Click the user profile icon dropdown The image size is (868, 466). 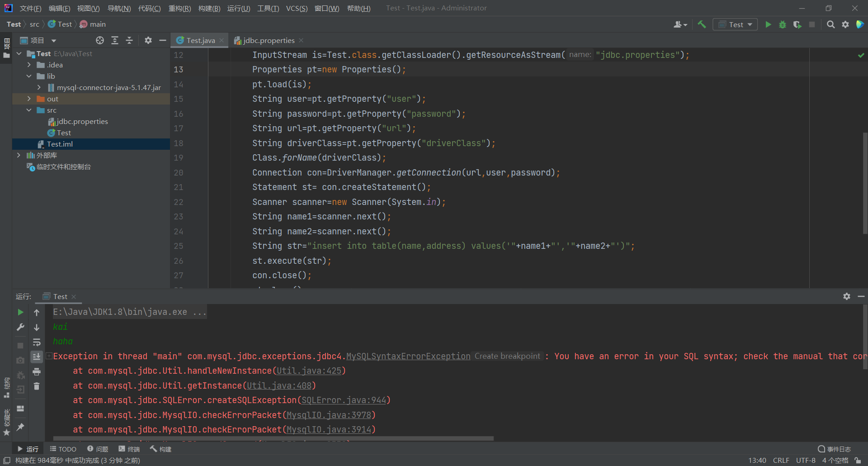680,24
